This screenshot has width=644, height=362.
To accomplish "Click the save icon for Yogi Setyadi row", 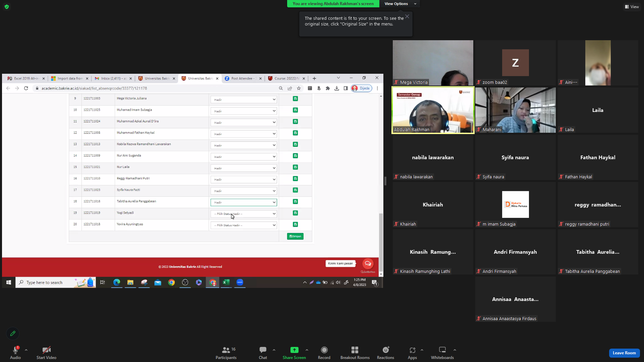I will [295, 213].
